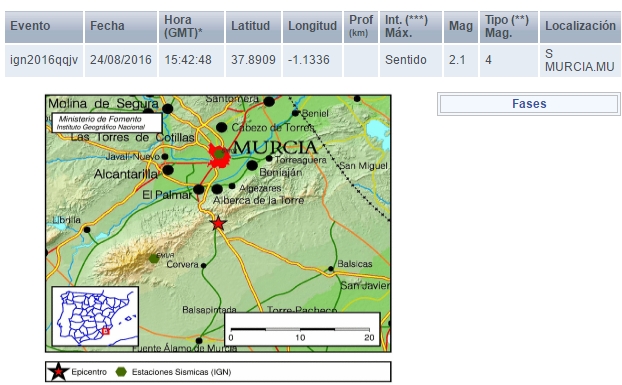Open the Fases button

(529, 104)
